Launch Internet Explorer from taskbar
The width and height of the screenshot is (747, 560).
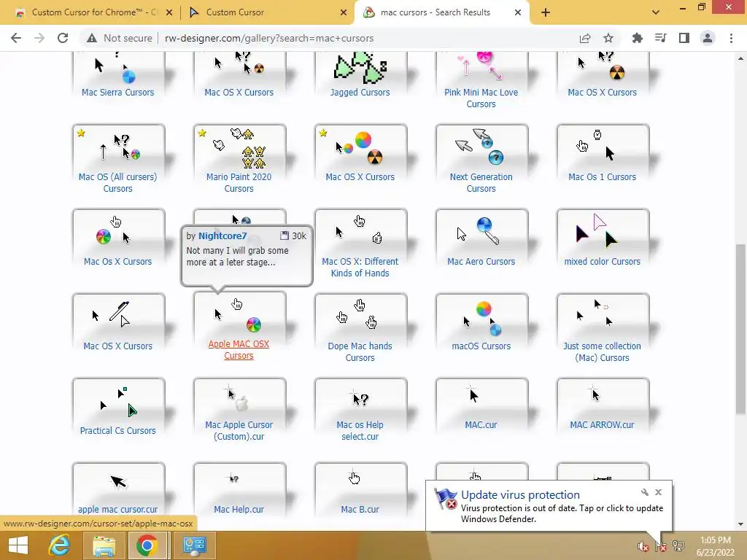[59, 545]
